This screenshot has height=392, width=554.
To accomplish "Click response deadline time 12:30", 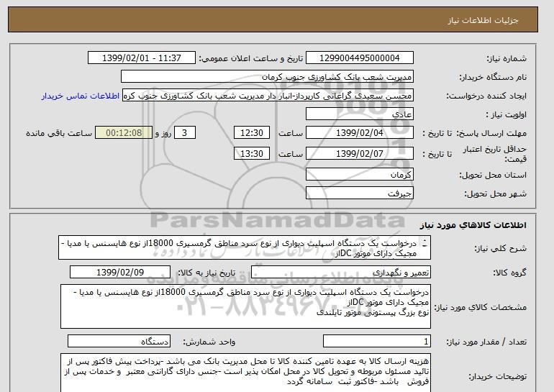I will (252, 133).
